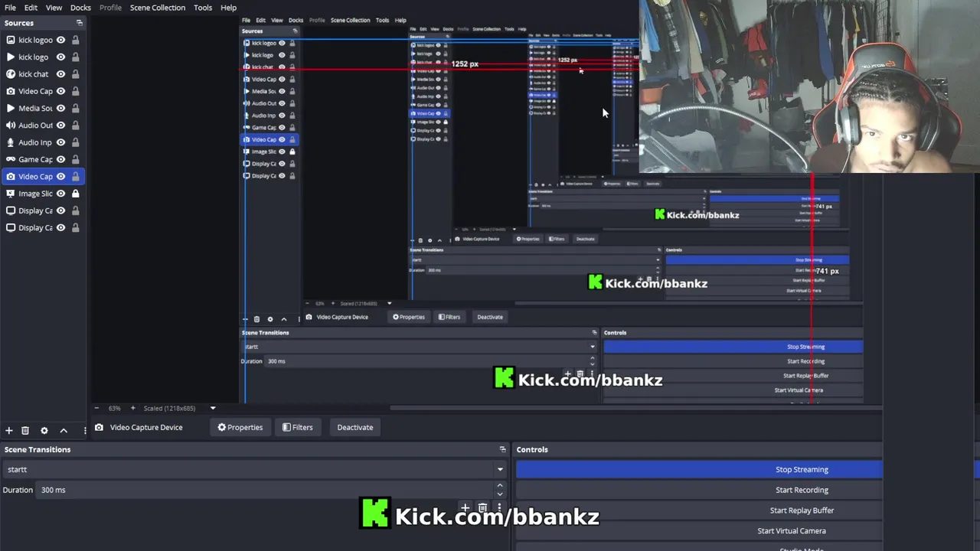Open the View menu

point(54,8)
